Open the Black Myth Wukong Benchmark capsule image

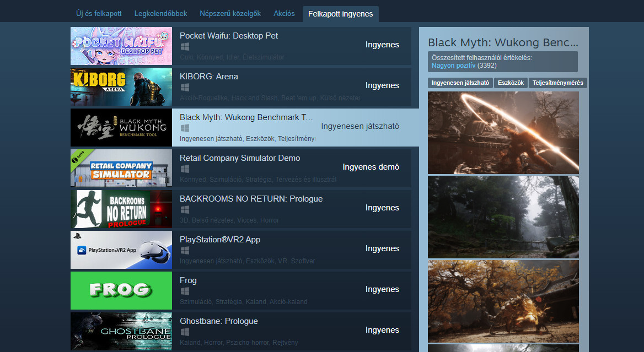(121, 127)
